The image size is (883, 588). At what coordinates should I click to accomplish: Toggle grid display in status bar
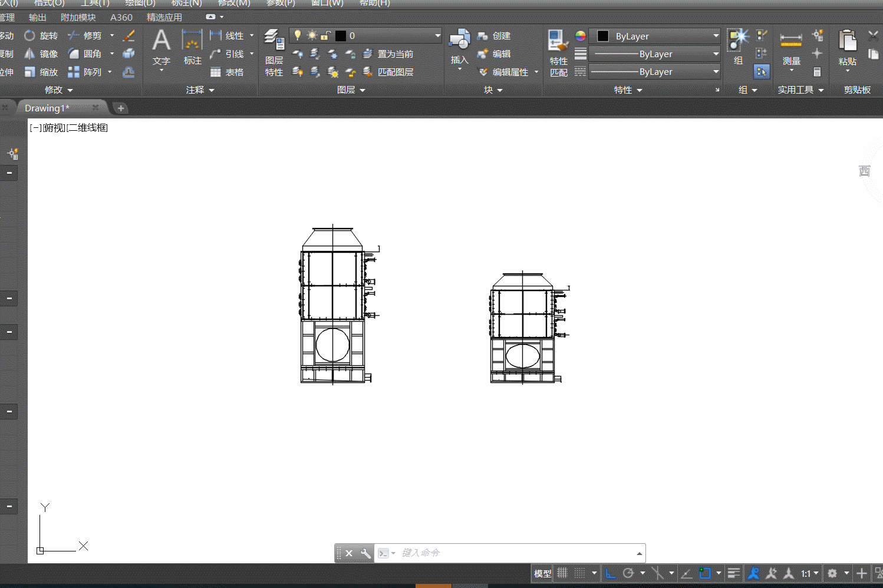[x=562, y=573]
